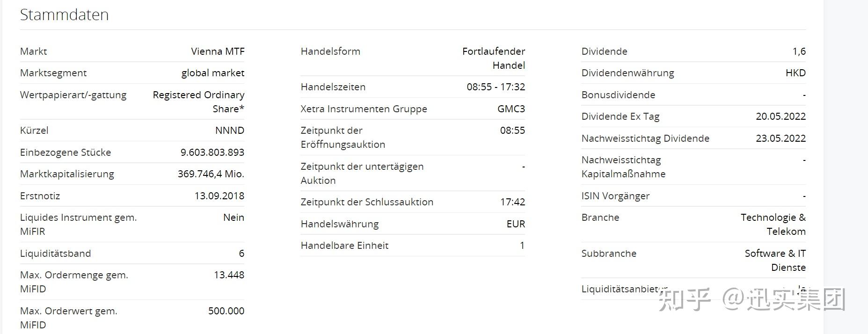Click the Stammdaten heading
868x334 pixels.
64,15
